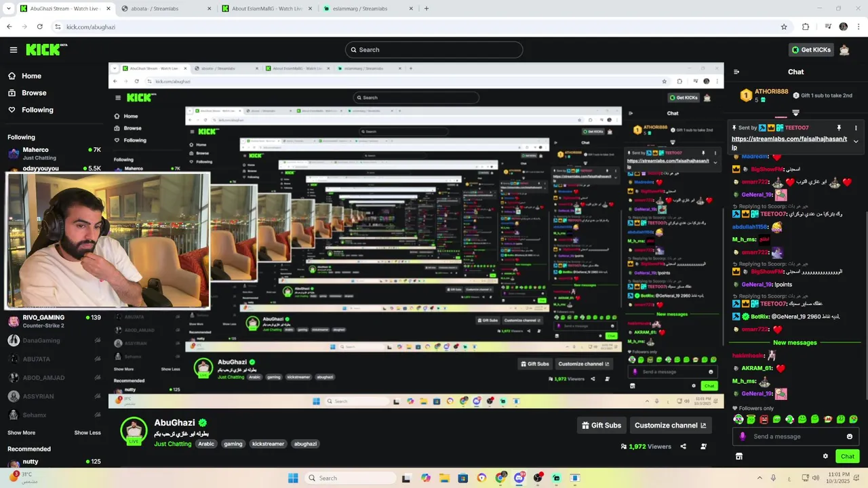The width and height of the screenshot is (868, 488).
Task: Go back in browser
Action: pyautogui.click(x=9, y=27)
